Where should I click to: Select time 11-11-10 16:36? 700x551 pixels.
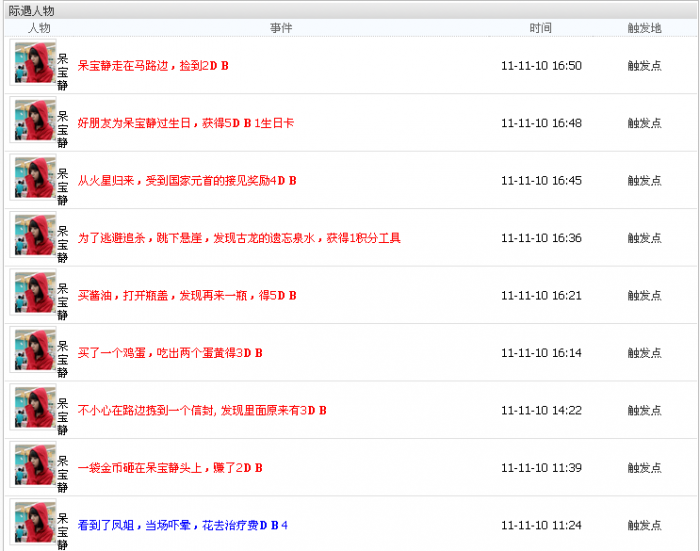[541, 238]
